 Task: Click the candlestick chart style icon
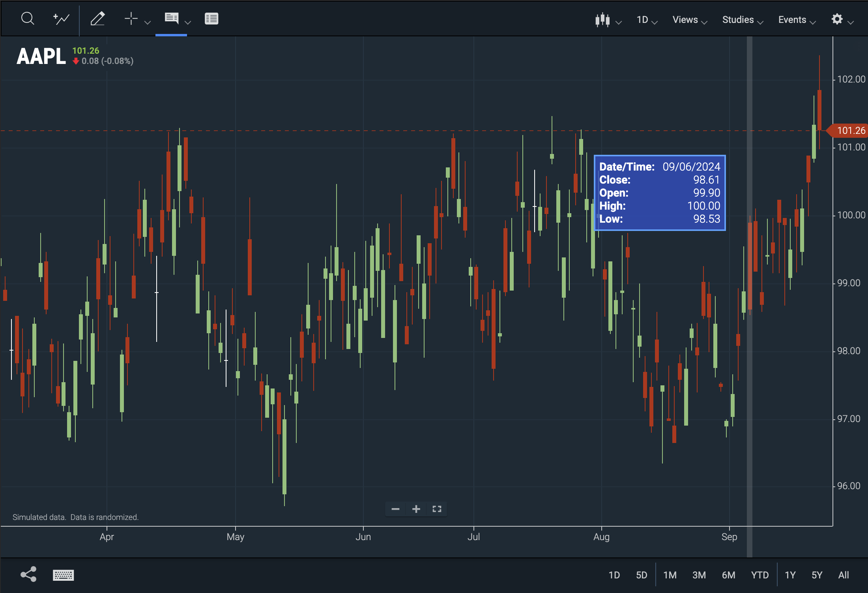click(602, 19)
